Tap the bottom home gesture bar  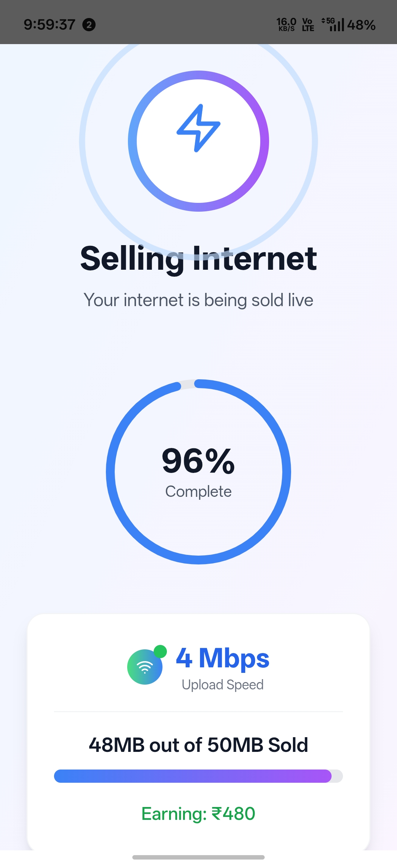[x=198, y=857]
